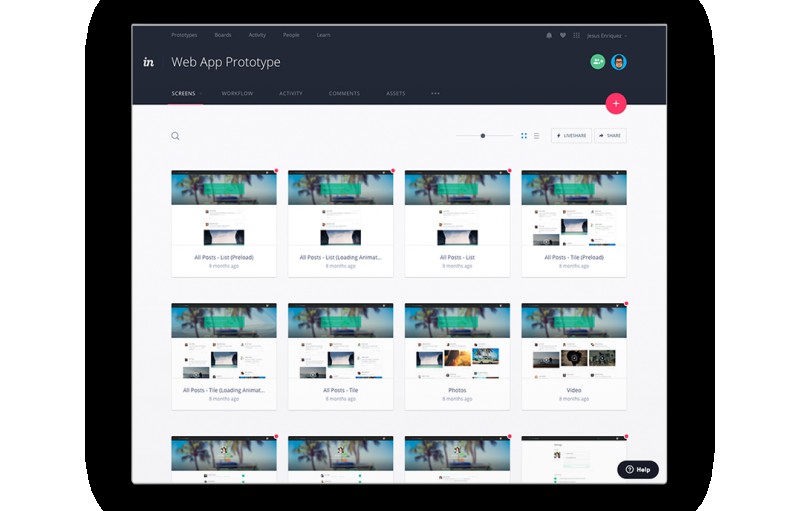
Task: Go to Activity in top navigation
Action: [257, 35]
